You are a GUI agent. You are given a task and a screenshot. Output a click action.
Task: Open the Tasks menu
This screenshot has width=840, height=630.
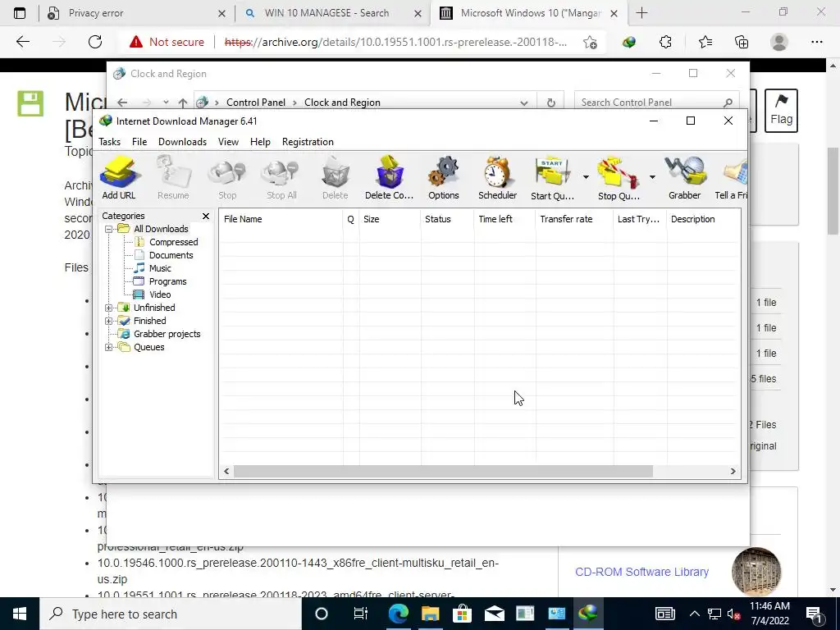tap(109, 142)
